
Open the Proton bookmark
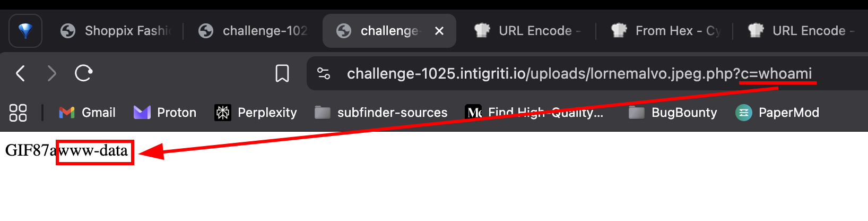(165, 113)
